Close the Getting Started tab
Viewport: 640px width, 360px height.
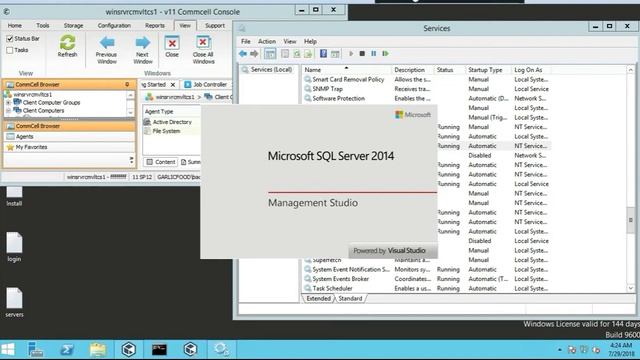(173, 84)
